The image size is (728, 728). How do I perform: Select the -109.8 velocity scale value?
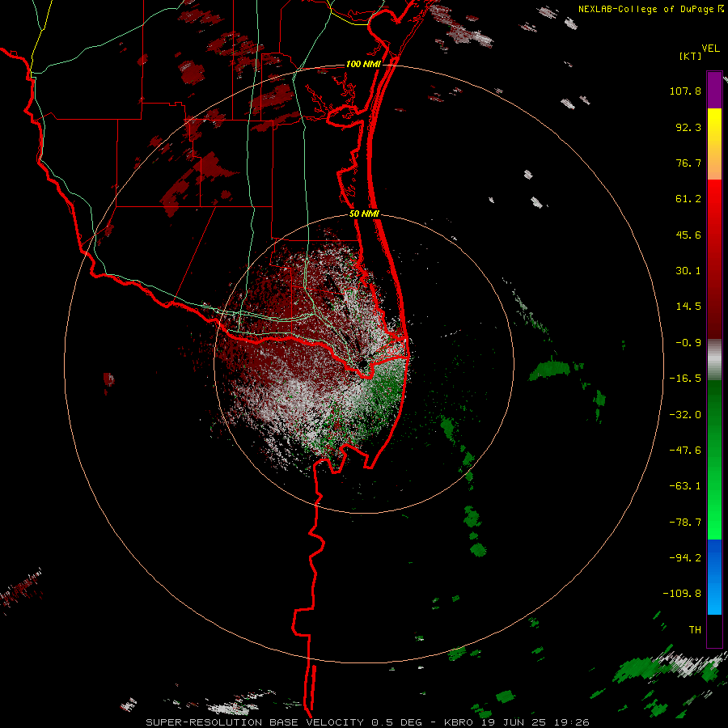(682, 594)
